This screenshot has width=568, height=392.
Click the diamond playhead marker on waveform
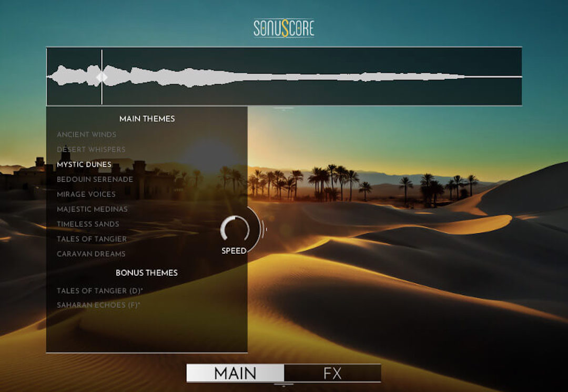coord(102,77)
